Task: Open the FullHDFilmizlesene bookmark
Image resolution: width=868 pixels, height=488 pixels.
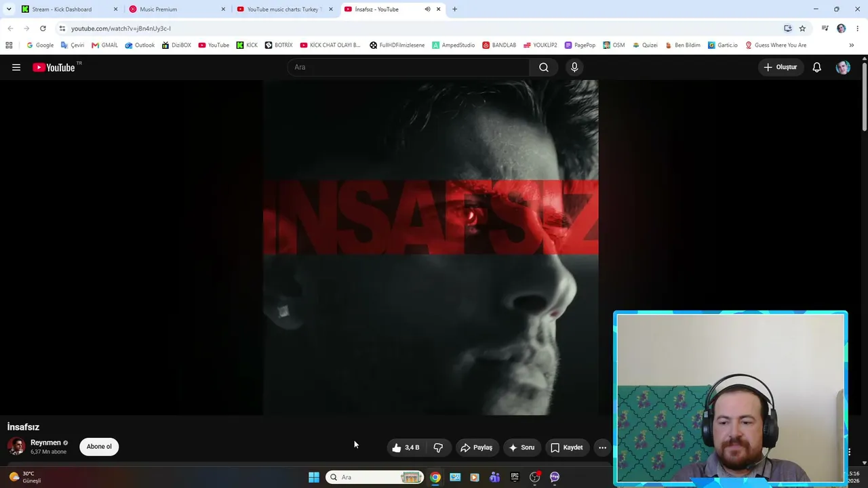Action: pos(397,45)
